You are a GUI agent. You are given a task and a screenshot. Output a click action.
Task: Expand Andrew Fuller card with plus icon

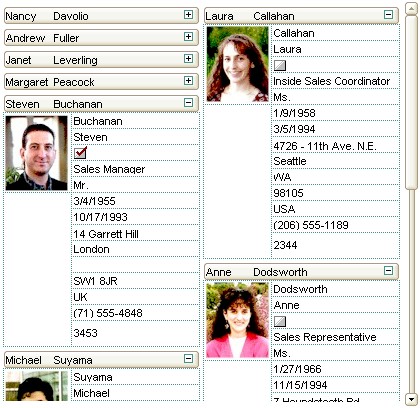tap(188, 37)
